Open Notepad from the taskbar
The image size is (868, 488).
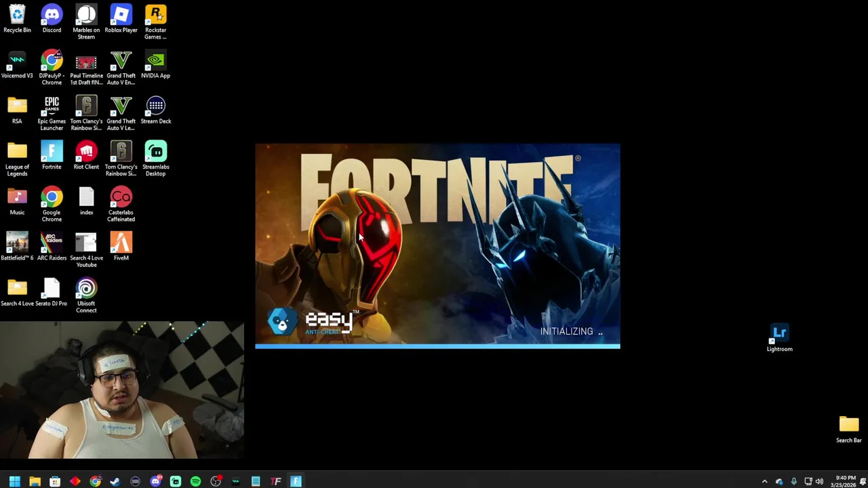pos(256,481)
